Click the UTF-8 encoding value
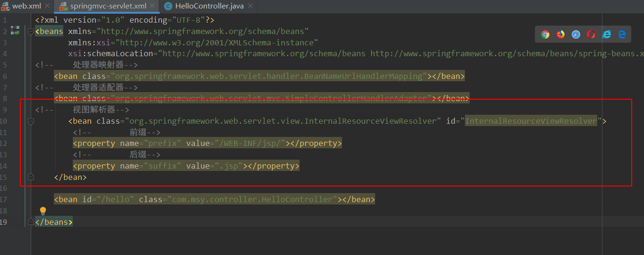644x255 pixels. click(x=189, y=20)
